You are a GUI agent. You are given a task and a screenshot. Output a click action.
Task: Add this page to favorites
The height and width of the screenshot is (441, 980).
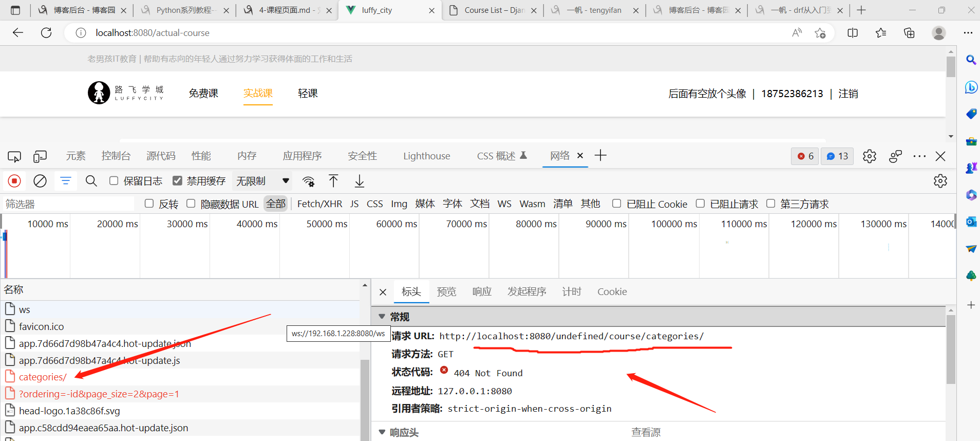[820, 33]
